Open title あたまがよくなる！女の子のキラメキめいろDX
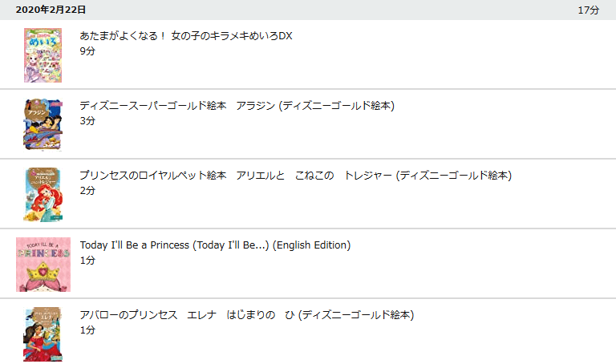Viewport: 616px width, 364px height. [x=186, y=36]
